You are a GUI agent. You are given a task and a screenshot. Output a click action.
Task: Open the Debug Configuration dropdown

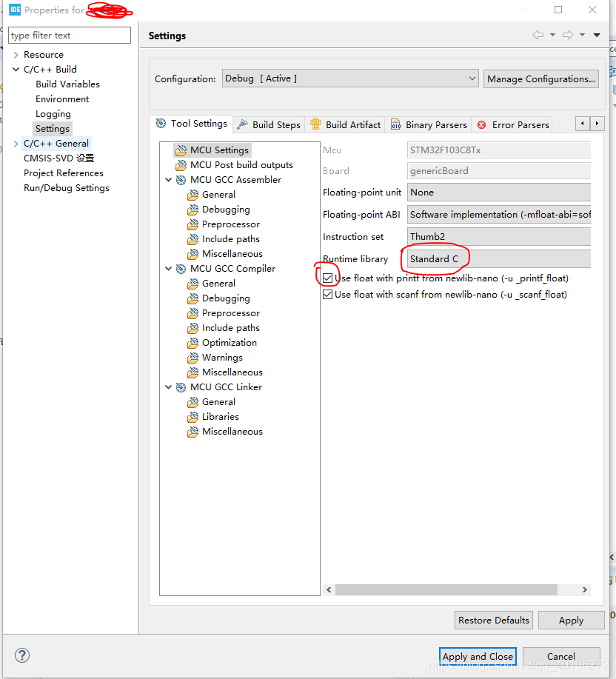(x=472, y=78)
